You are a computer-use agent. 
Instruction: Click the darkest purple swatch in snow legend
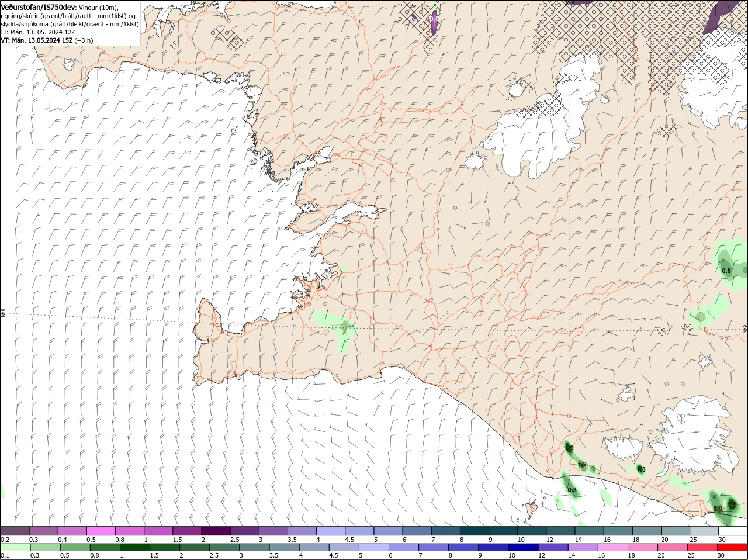click(x=216, y=531)
